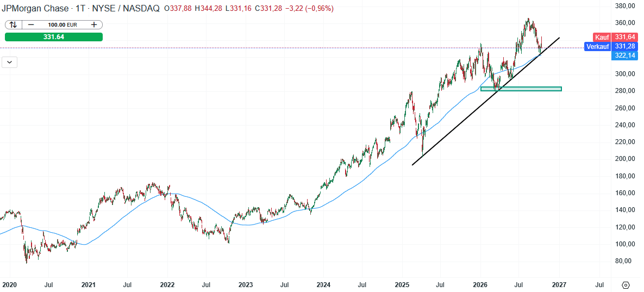Click 100,00 on the price axis

(626, 244)
